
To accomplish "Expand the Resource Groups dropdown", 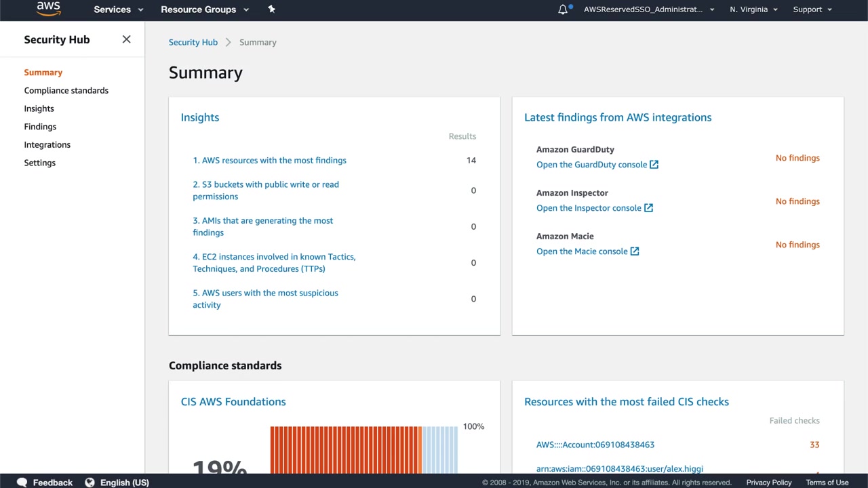I will pyautogui.click(x=204, y=9).
